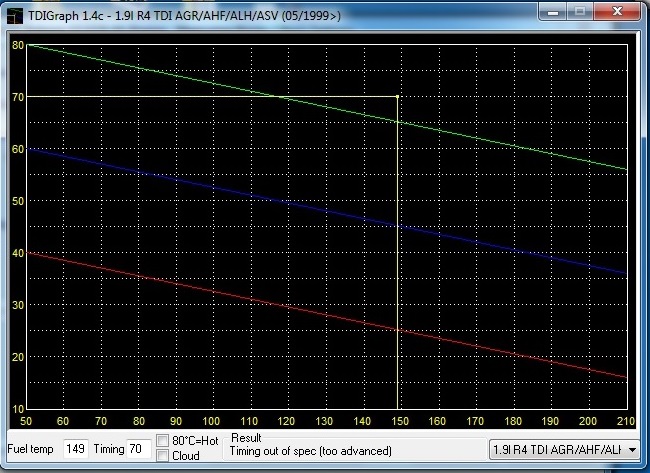Click the 10 label on the y-axis
This screenshot has height=473, width=650.
tap(17, 409)
